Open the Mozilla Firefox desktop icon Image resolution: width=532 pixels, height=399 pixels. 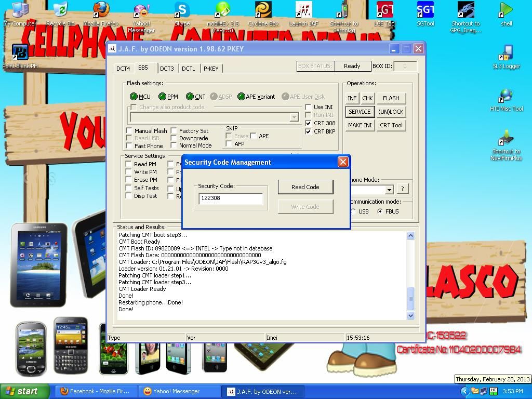[x=101, y=11]
